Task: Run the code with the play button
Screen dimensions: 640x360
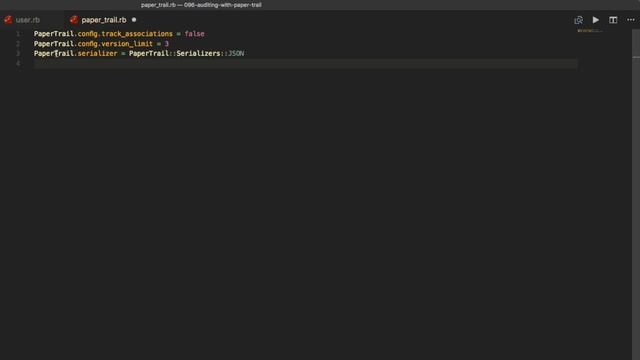Action: tap(596, 20)
